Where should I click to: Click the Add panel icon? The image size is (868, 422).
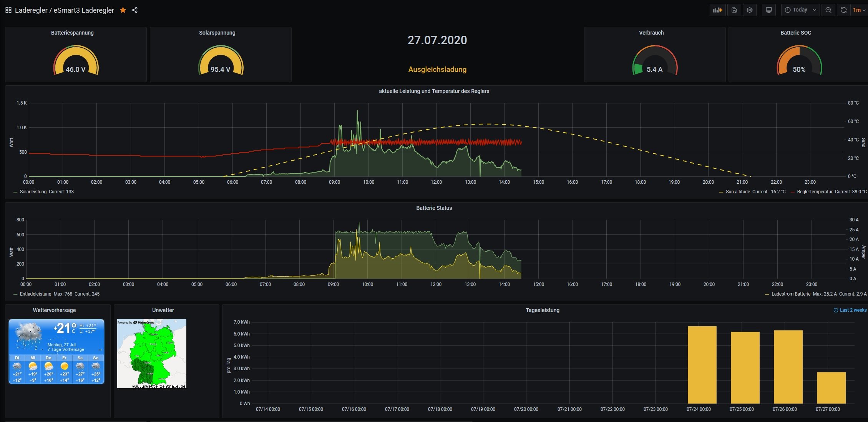(717, 10)
